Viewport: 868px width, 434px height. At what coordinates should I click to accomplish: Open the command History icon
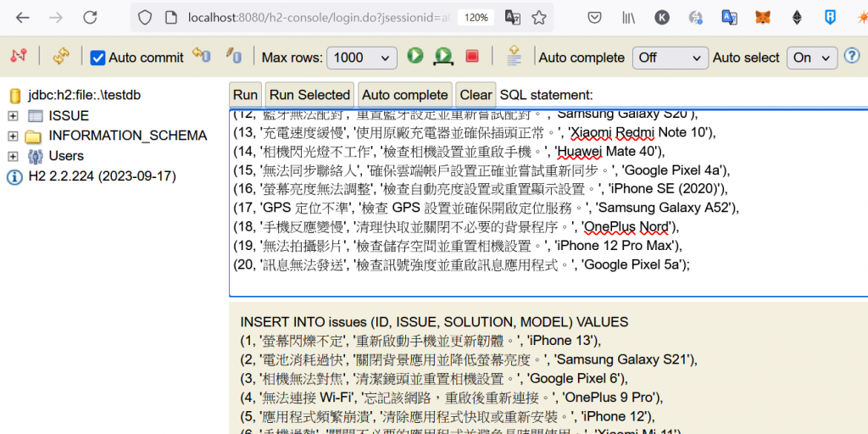(x=515, y=56)
